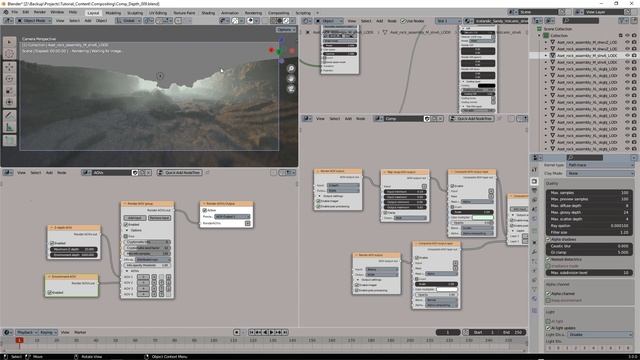This screenshot has height=360, width=640.
Task: Open the Global transform orientation dropdown
Action: (x=128, y=20)
